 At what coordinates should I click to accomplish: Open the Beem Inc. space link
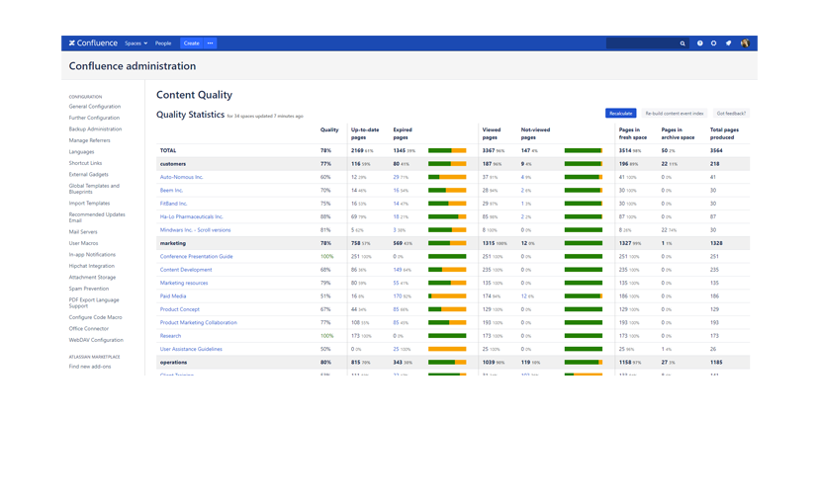coord(171,191)
